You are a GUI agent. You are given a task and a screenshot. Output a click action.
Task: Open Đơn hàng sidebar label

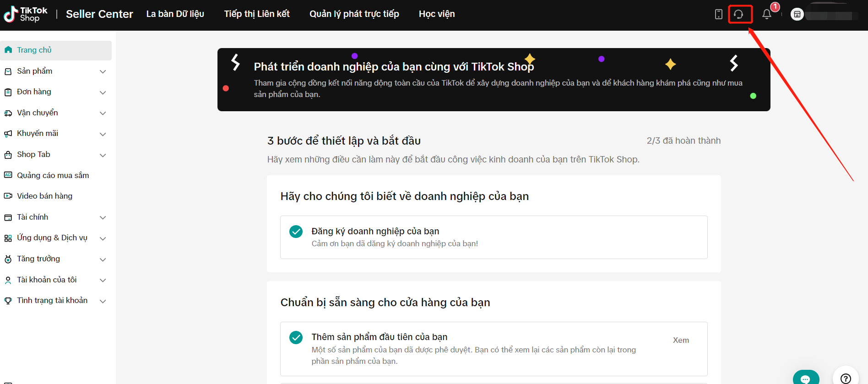coord(34,92)
